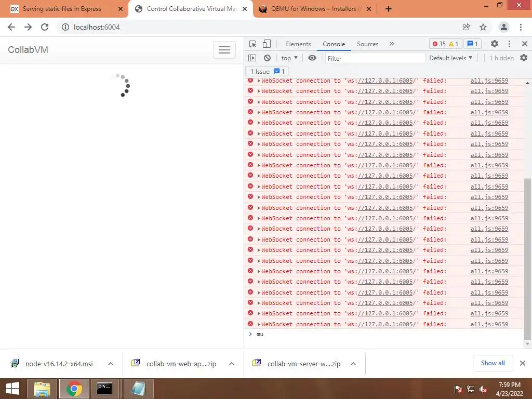Viewport: 532px width, 399px height.
Task: Open the Default levels dropdown
Action: pyautogui.click(x=450, y=58)
